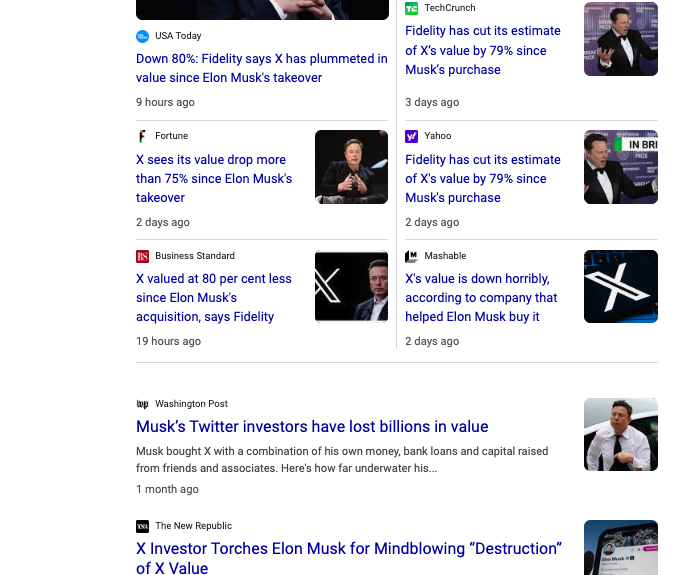Click the Fortune source icon

coord(142,136)
